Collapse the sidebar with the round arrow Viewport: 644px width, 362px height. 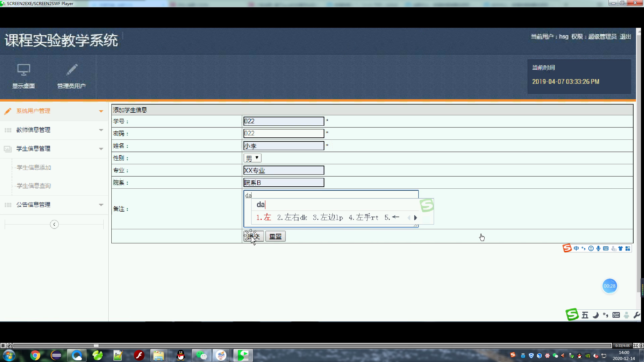pos(54,224)
